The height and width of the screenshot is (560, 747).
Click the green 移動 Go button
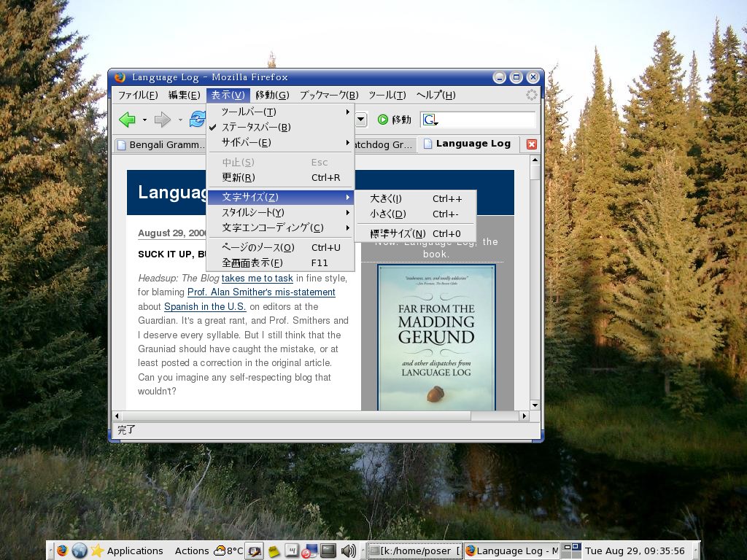coord(395,120)
